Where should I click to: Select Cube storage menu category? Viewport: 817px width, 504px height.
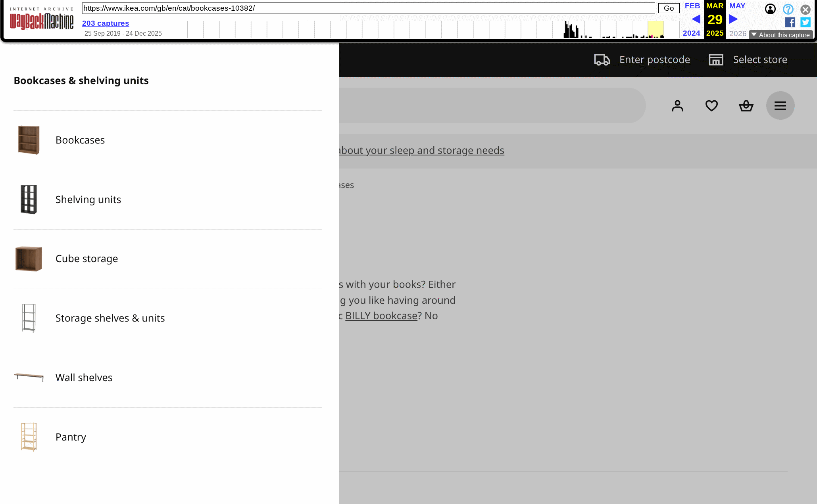point(87,259)
